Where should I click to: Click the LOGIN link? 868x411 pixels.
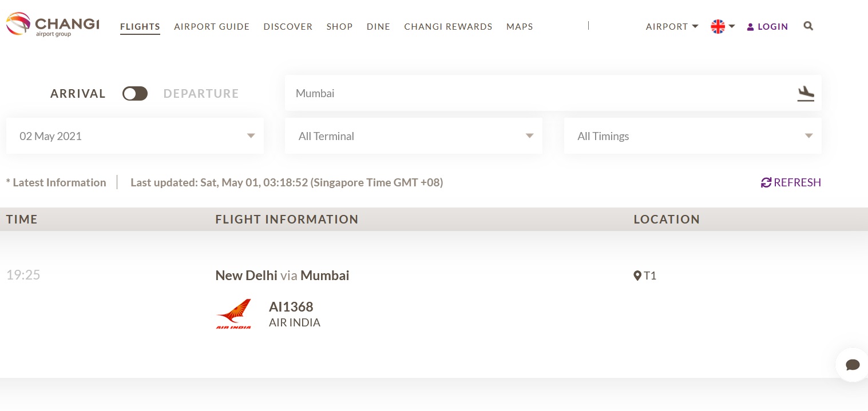pyautogui.click(x=767, y=26)
